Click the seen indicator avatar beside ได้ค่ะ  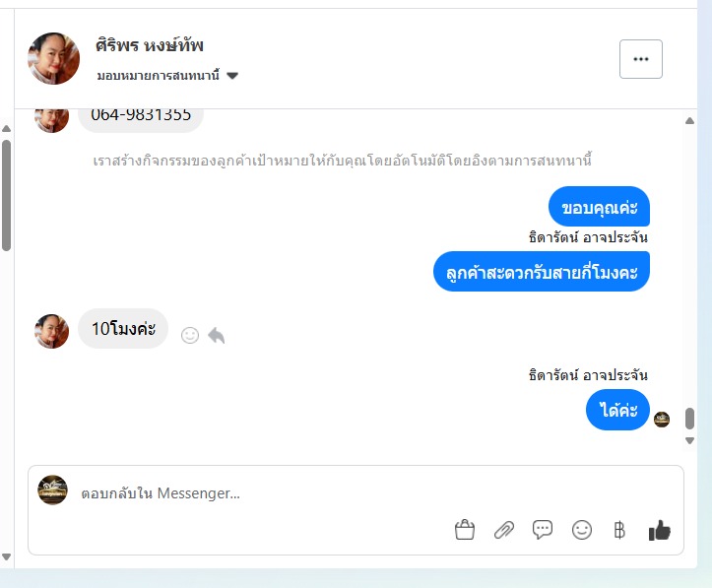[x=661, y=420]
